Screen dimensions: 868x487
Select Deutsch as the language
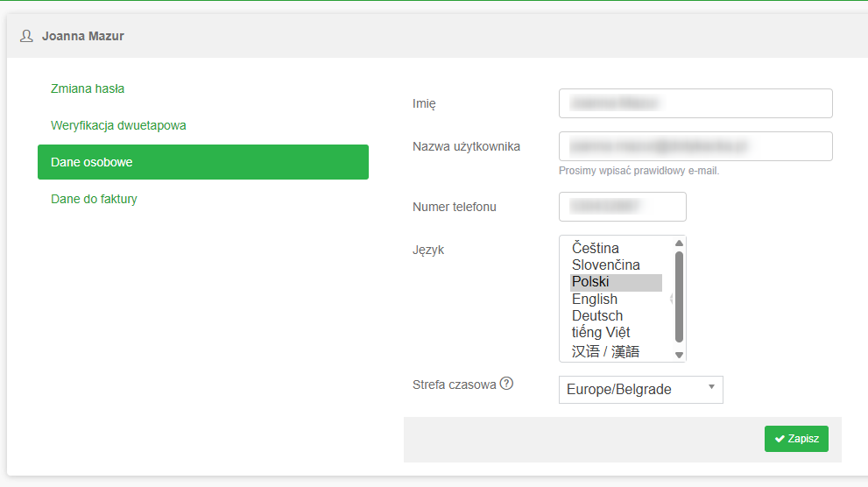pos(597,315)
